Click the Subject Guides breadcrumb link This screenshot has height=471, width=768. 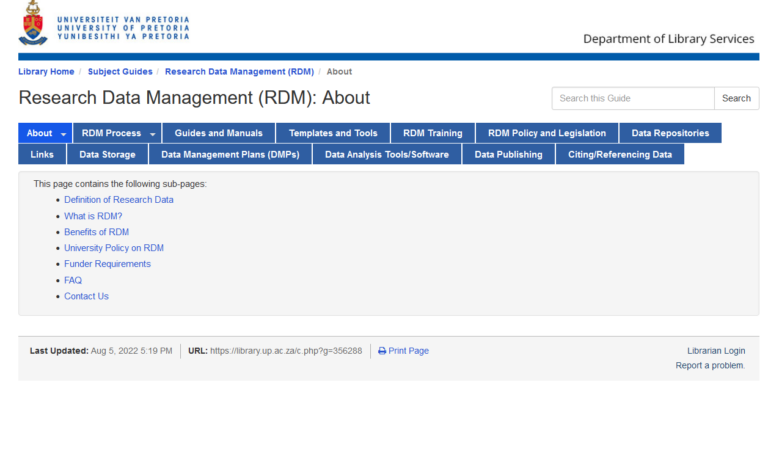[120, 72]
